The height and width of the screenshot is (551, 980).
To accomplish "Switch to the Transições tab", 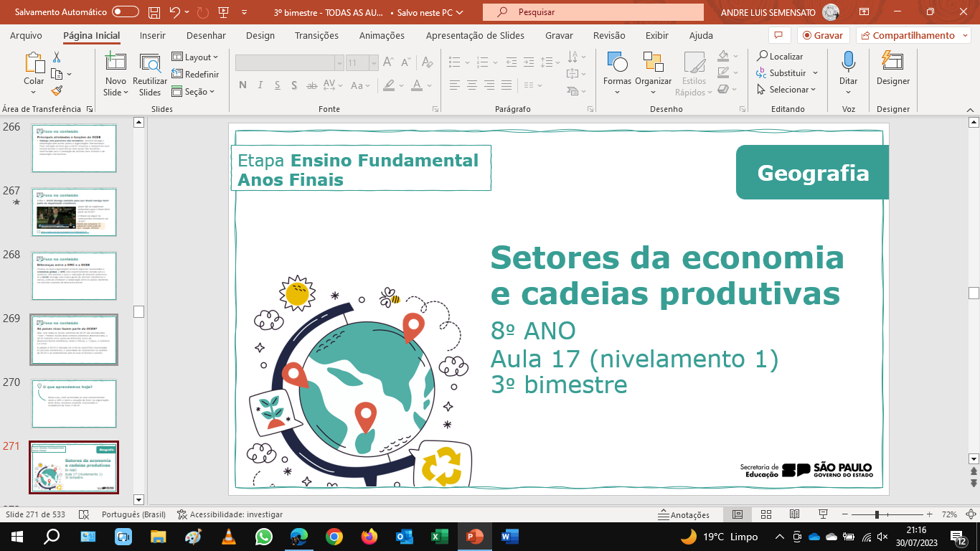I will [x=316, y=35].
